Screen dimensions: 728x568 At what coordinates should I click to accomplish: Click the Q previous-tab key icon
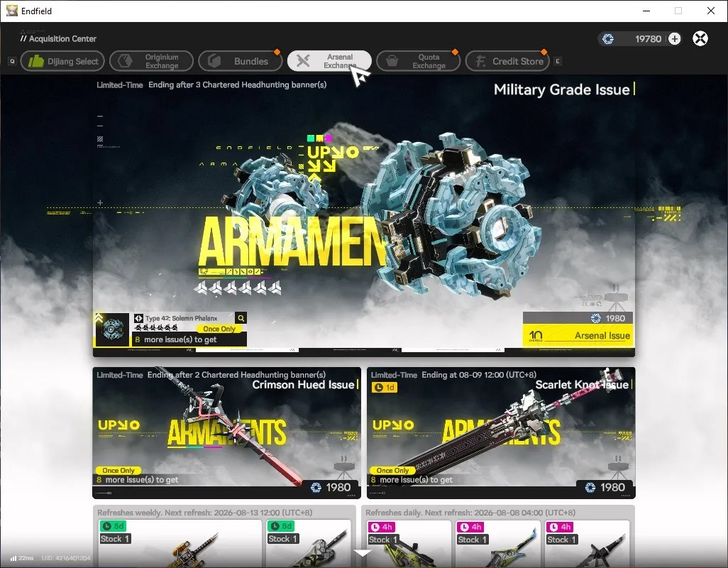13,61
